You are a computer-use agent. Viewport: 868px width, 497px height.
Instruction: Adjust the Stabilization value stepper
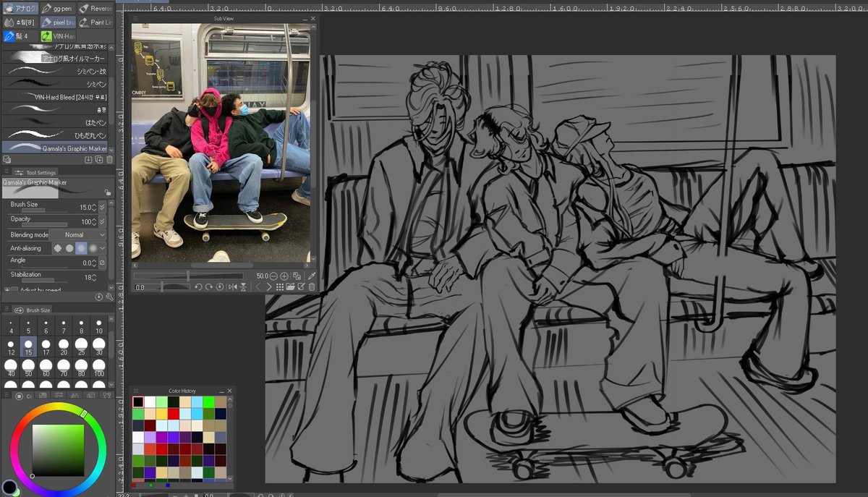94,277
